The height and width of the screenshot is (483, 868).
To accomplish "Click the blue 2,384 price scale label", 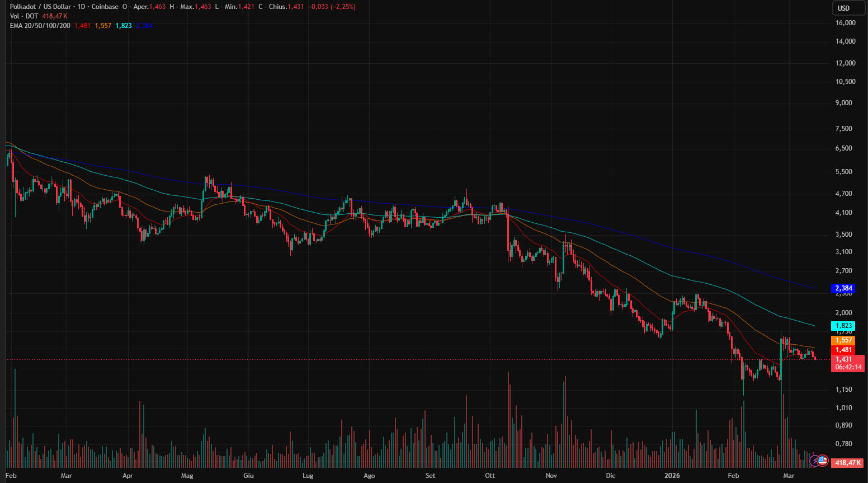I will [843, 289].
